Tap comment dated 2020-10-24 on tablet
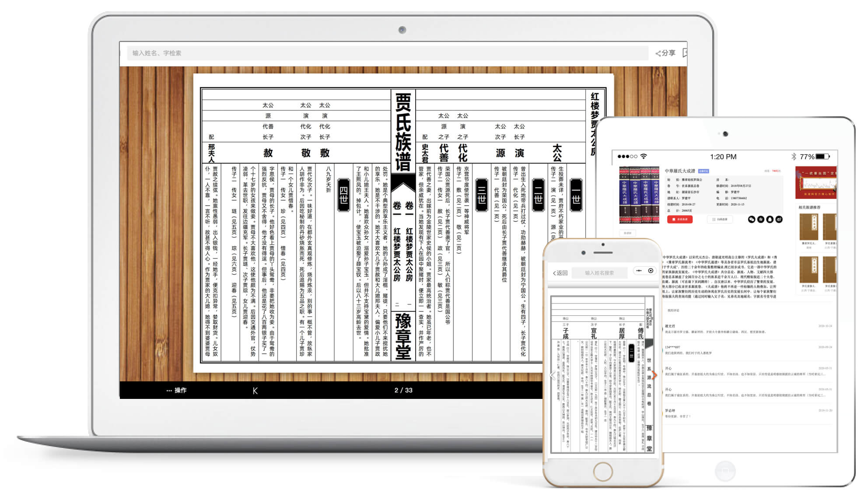The image size is (868, 503). coord(748,329)
